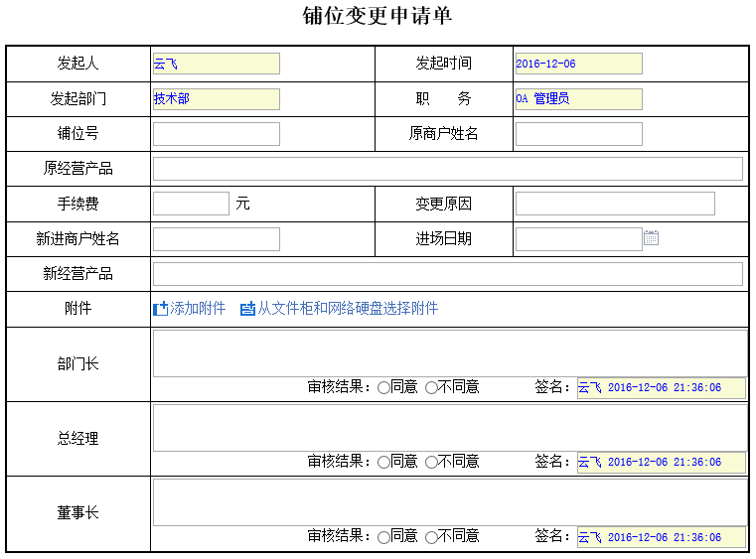Select 同意 in the 董事长 row

383,537
